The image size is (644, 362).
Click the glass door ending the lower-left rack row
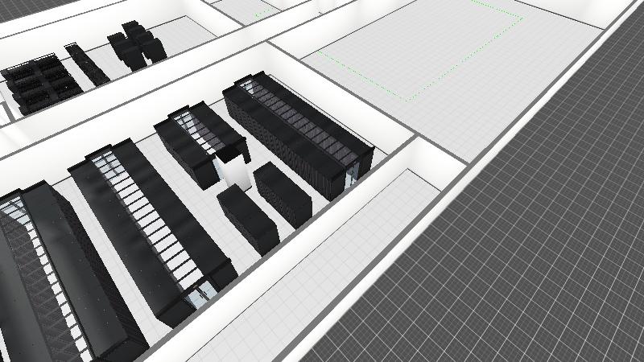click(x=201, y=296)
